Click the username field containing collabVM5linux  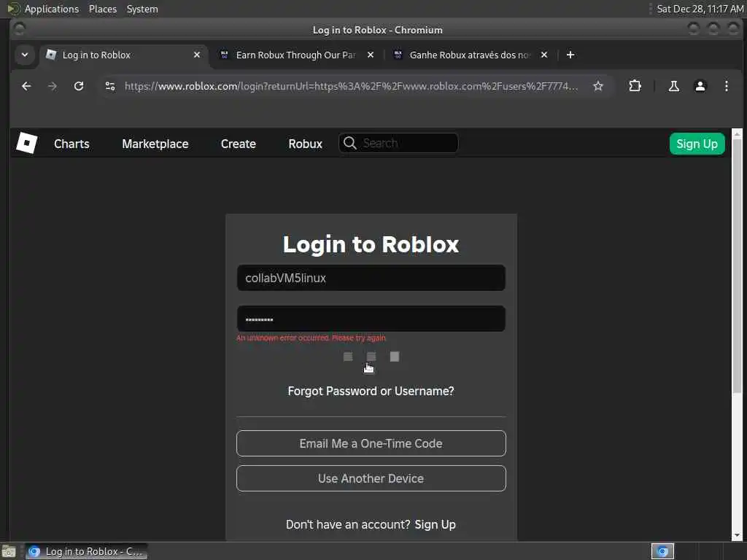[x=371, y=278]
